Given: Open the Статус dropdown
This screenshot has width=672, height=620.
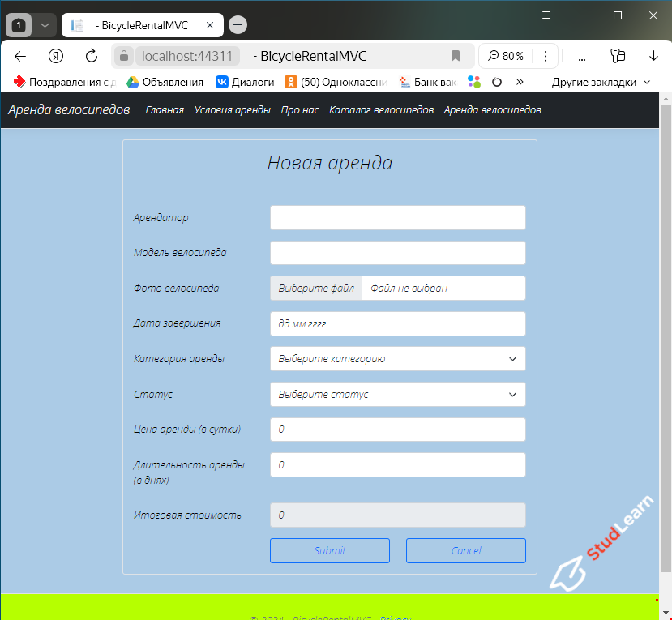Looking at the screenshot, I should (397, 394).
